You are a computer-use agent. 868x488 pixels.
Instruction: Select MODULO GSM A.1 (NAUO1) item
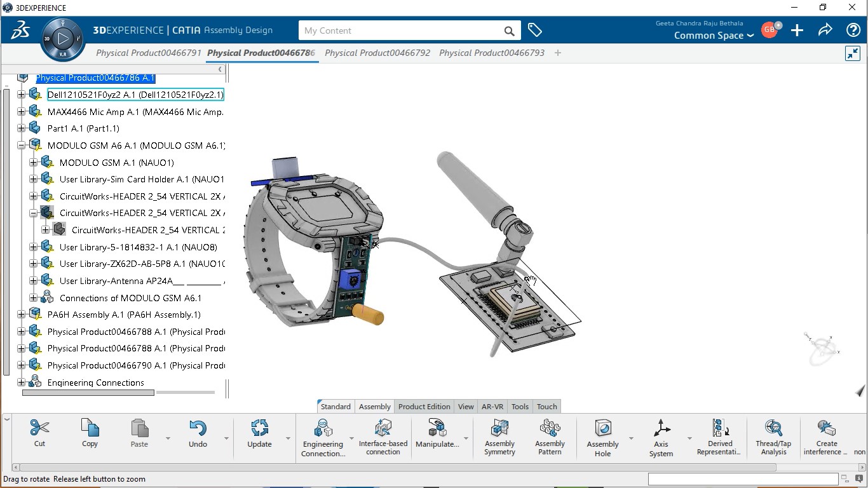click(117, 163)
